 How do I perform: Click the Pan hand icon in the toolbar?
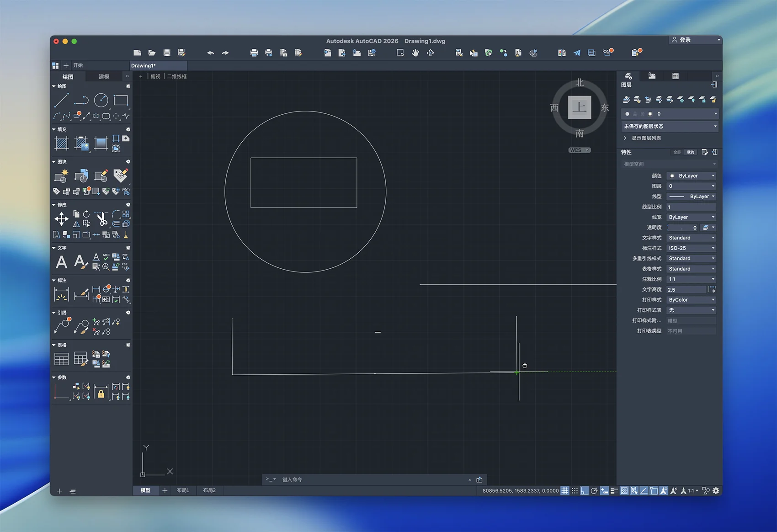tap(415, 53)
